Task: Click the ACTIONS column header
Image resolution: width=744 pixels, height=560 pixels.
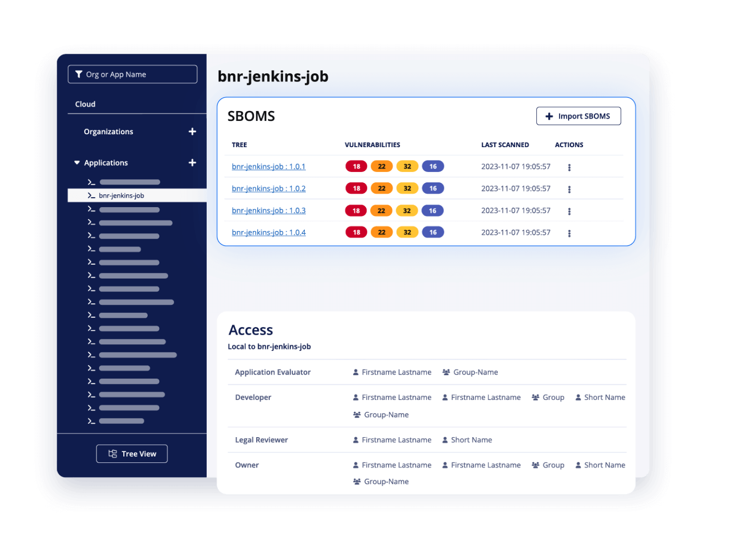Action: (x=569, y=145)
